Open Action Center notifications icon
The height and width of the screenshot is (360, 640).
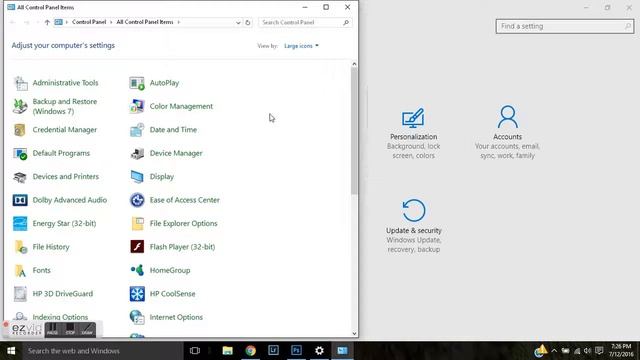point(599,351)
